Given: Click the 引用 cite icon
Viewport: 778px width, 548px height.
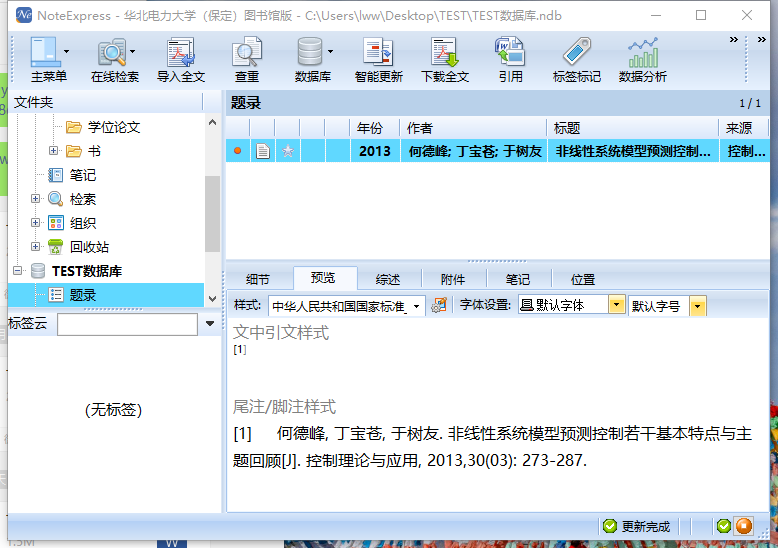Looking at the screenshot, I should pyautogui.click(x=510, y=52).
